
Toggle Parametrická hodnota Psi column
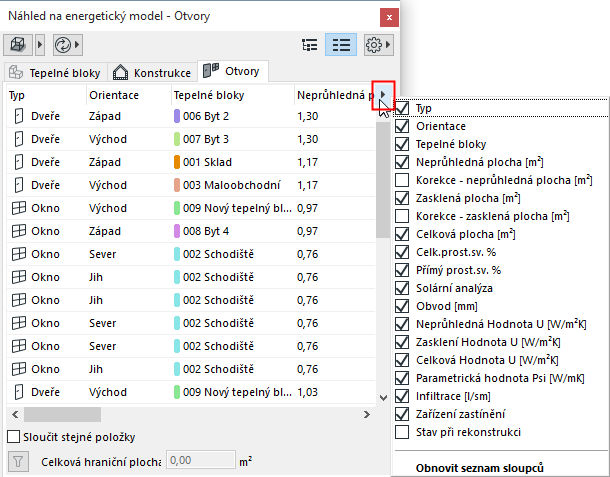402,378
